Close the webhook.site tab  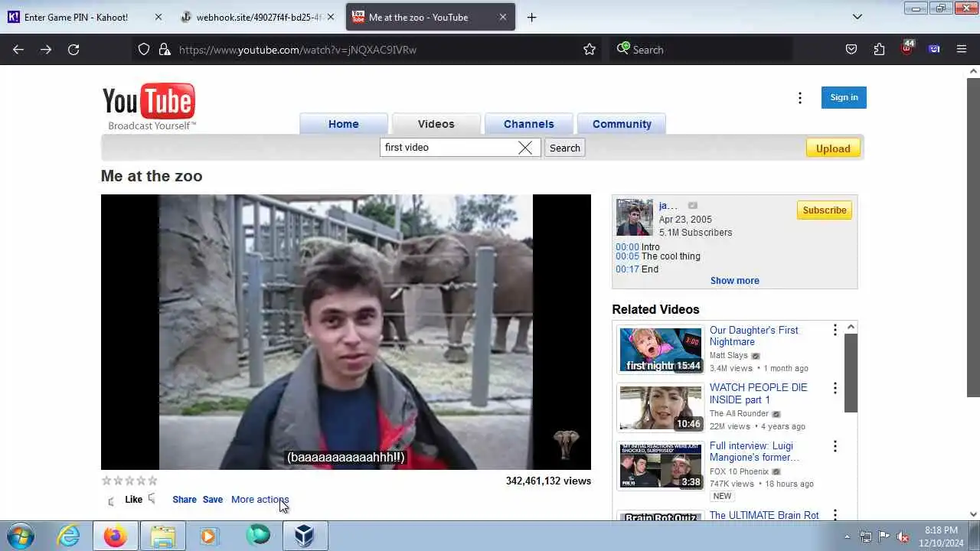331,17
